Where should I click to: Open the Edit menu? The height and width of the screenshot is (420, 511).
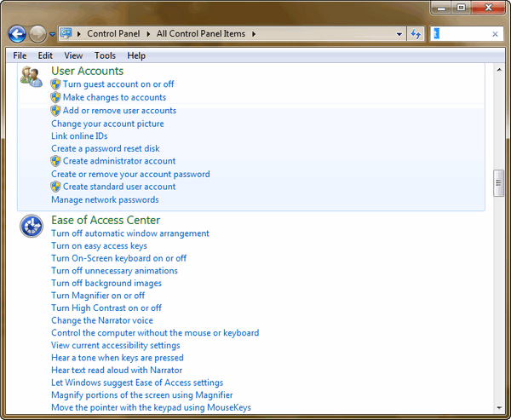(x=45, y=55)
